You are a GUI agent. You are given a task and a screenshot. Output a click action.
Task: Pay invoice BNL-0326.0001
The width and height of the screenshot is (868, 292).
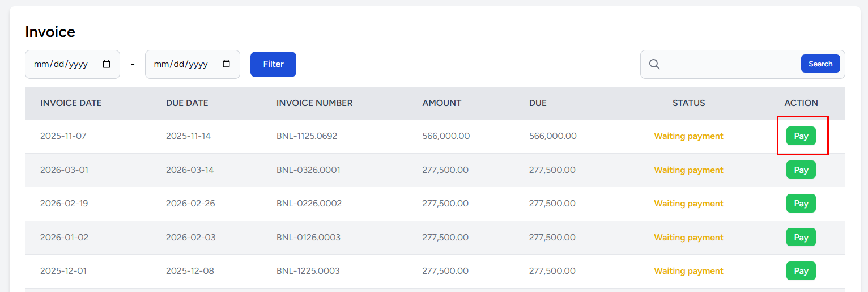coord(801,170)
